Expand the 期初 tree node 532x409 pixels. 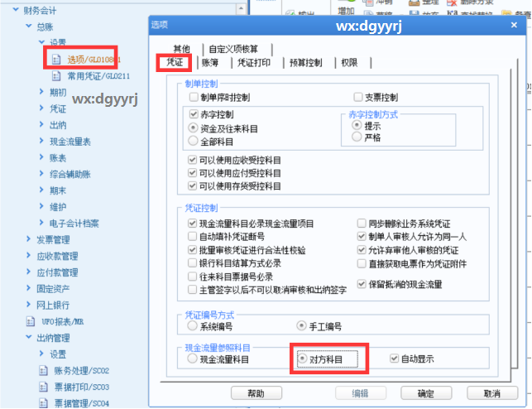coord(42,92)
